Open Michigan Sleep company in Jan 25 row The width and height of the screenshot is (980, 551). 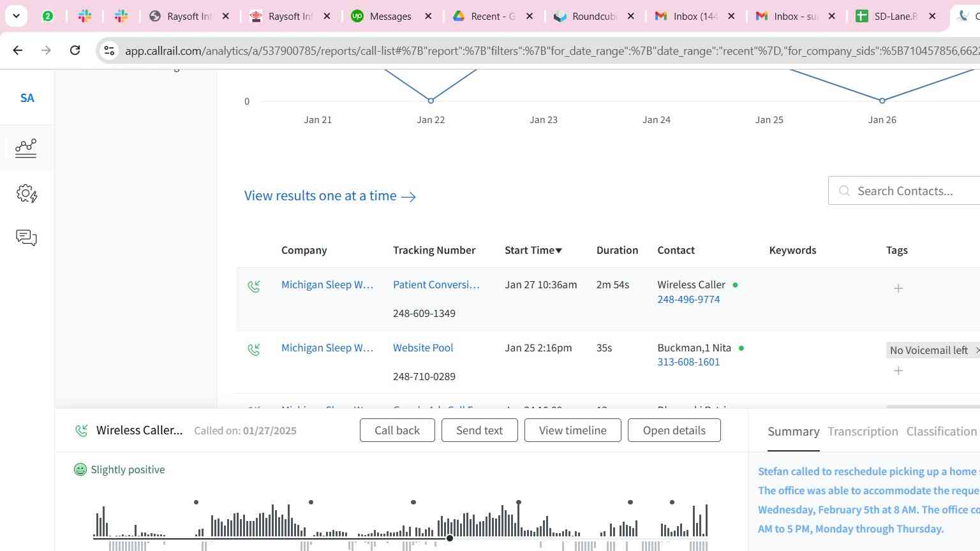[327, 348]
